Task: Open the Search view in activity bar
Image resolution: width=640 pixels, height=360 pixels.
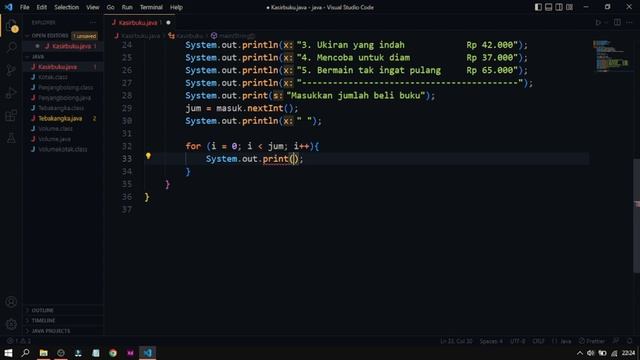Action: tap(11, 47)
